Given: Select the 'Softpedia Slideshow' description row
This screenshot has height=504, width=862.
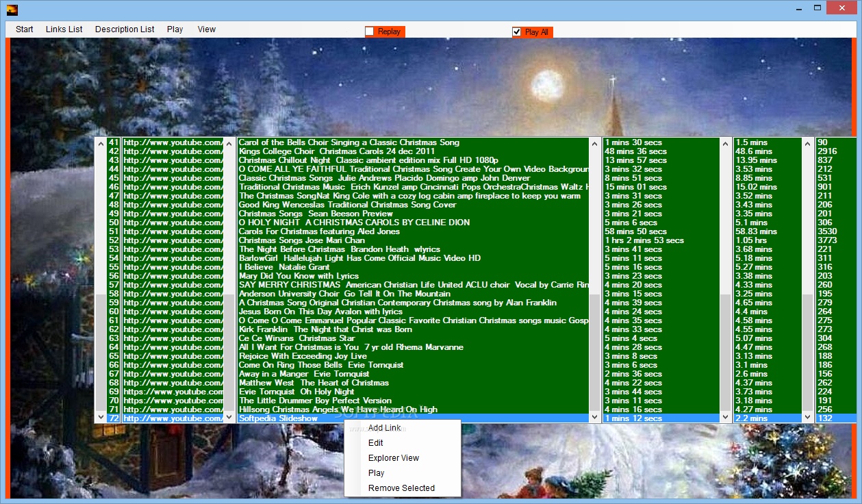Looking at the screenshot, I should click(413, 418).
